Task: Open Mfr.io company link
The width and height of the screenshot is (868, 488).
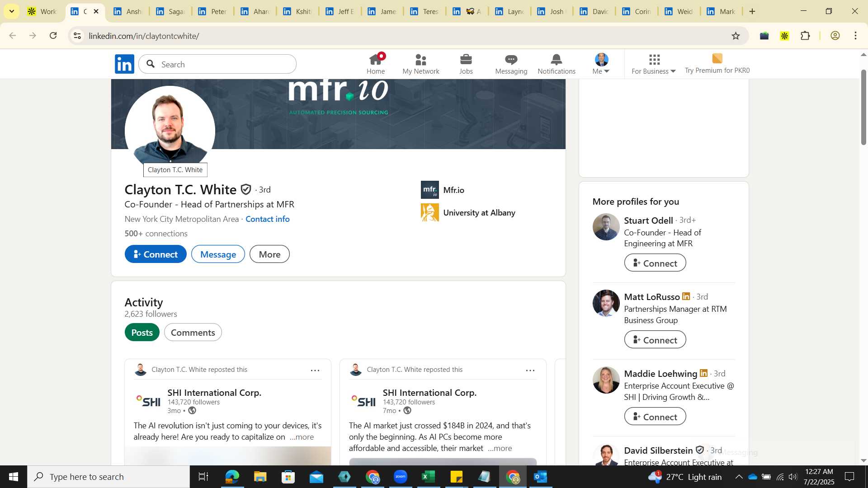Action: point(443,190)
